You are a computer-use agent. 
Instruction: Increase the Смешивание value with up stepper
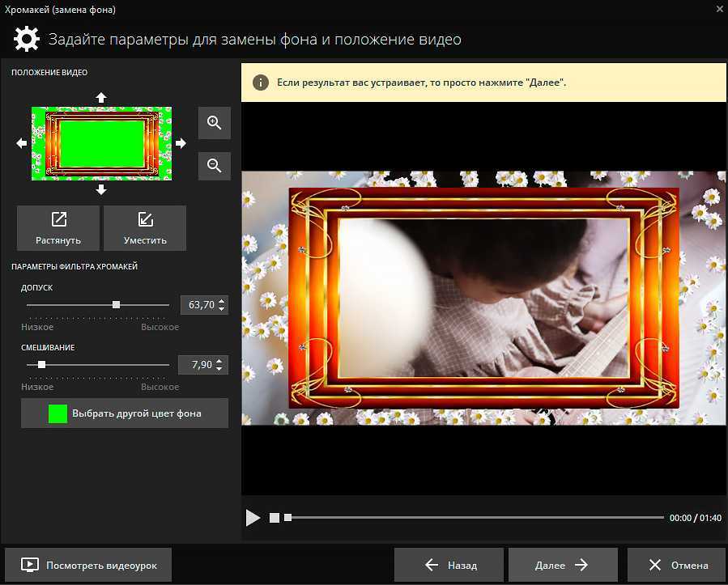click(223, 361)
